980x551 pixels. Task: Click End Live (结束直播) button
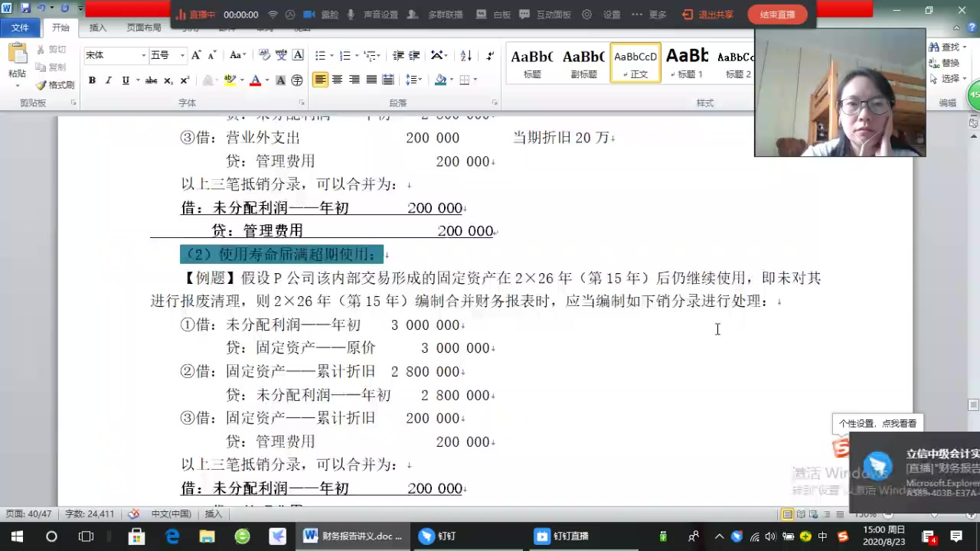point(777,15)
